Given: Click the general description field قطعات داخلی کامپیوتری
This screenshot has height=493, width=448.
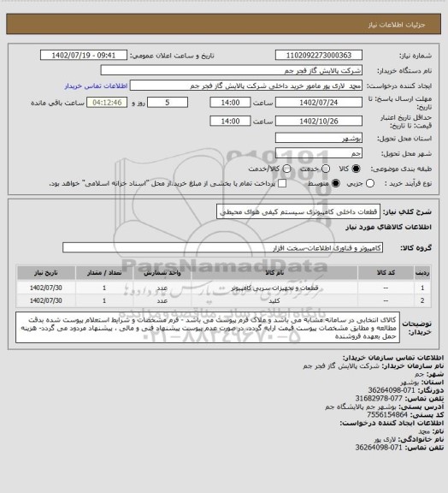Looking at the screenshot, I should click(x=298, y=211).
